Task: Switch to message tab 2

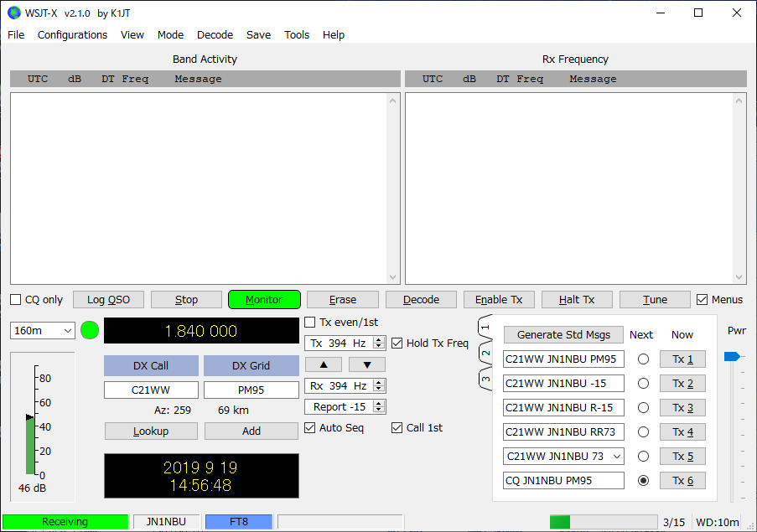Action: pos(485,353)
